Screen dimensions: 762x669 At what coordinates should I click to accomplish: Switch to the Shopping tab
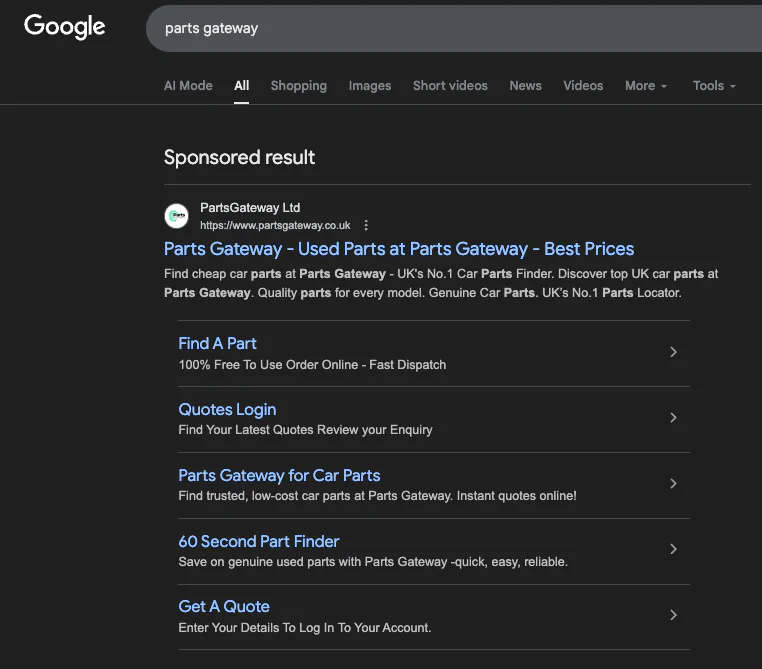point(299,86)
